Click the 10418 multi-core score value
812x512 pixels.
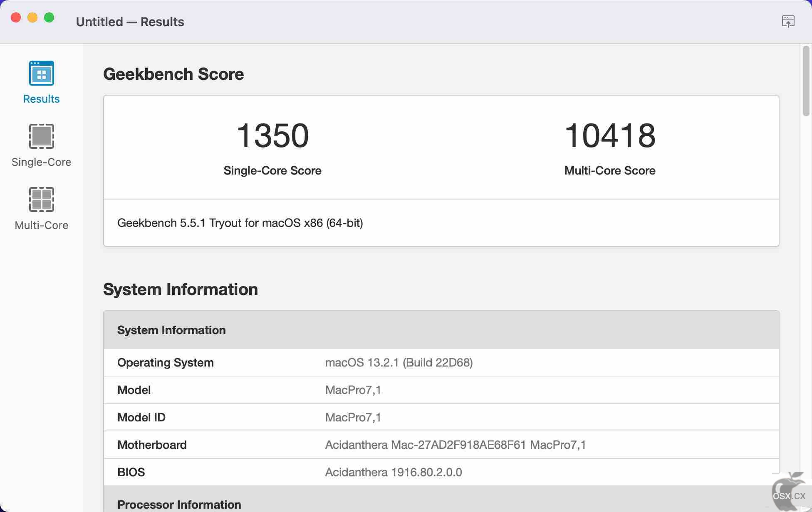pos(610,135)
